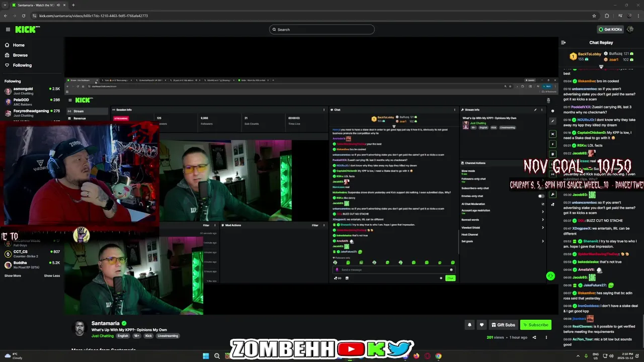Viewport: 644px width, 362px height.
Task: Click the Santamaria channel avatar
Action: click(x=79, y=328)
